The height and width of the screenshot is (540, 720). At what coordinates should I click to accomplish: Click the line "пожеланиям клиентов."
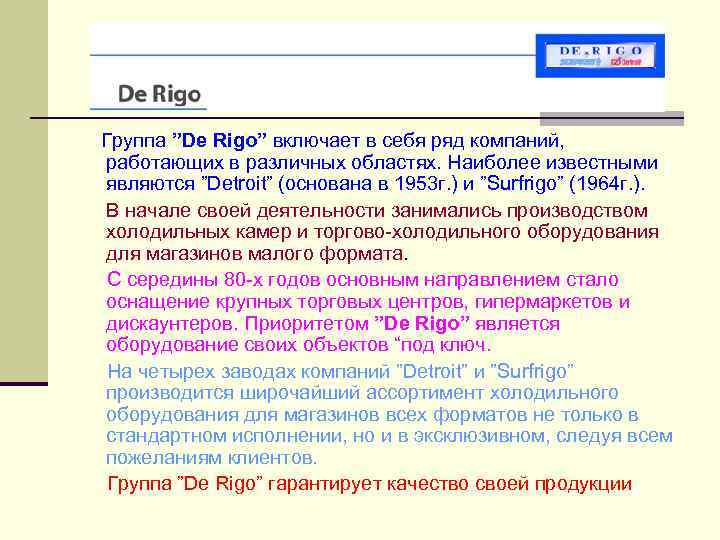(x=211, y=458)
